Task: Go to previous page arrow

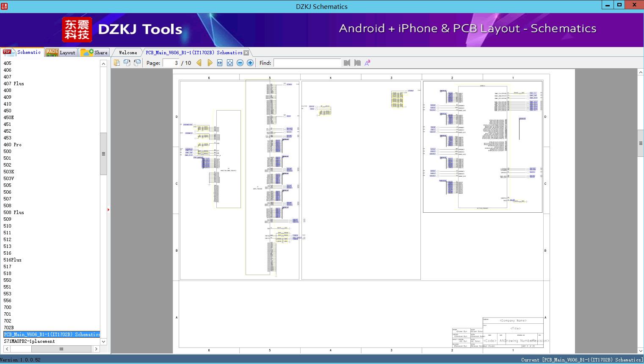Action: pyautogui.click(x=199, y=63)
